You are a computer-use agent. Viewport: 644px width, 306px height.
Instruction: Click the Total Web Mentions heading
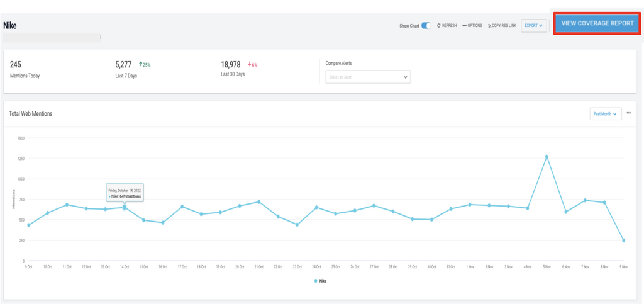(31, 114)
